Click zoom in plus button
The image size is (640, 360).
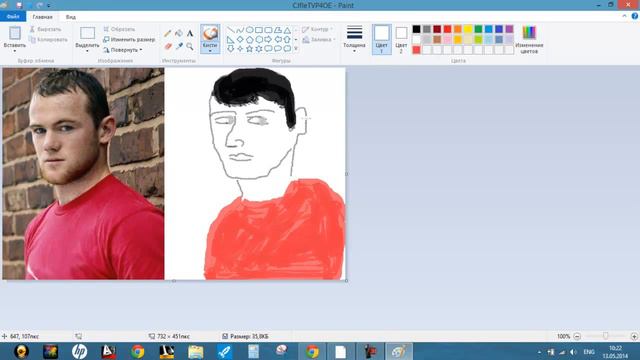click(x=634, y=336)
